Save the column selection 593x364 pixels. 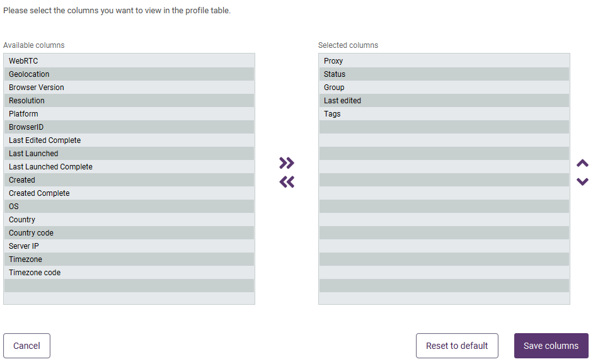(551, 346)
